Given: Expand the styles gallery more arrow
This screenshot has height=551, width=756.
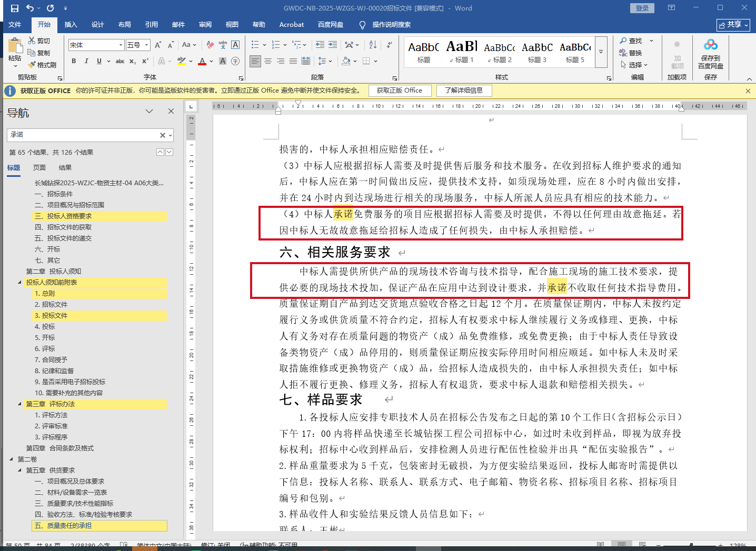Looking at the screenshot, I should [x=601, y=52].
